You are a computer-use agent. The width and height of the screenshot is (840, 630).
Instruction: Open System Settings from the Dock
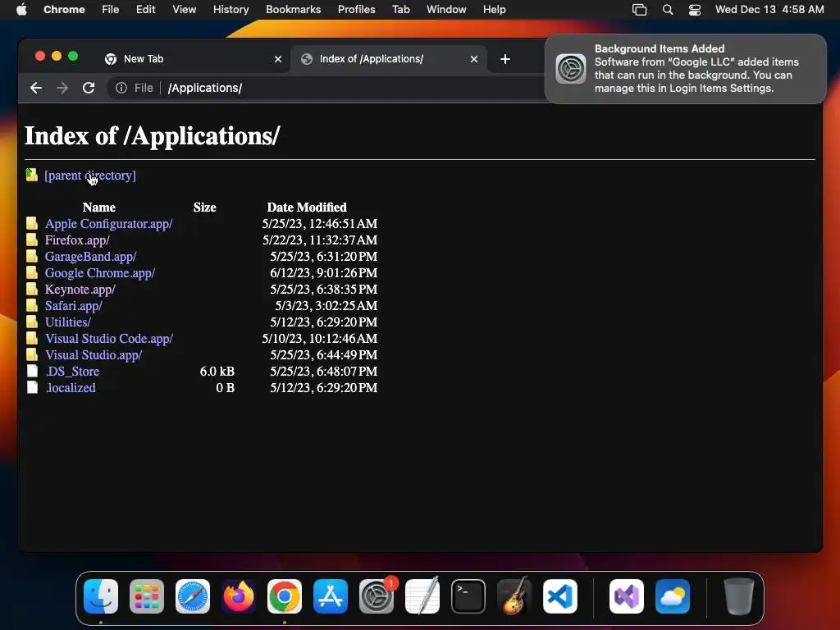pyautogui.click(x=377, y=596)
